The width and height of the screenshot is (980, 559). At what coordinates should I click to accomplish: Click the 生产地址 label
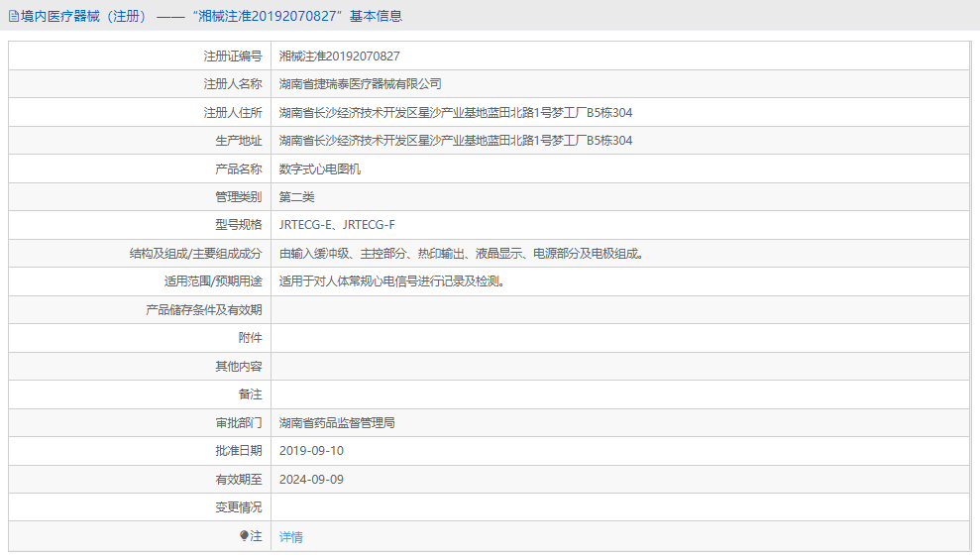tap(239, 141)
